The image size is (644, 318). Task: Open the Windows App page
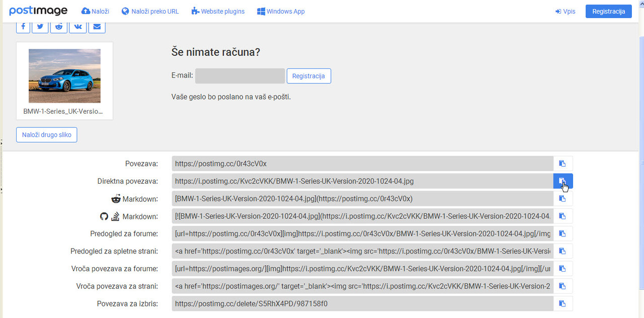(x=281, y=11)
